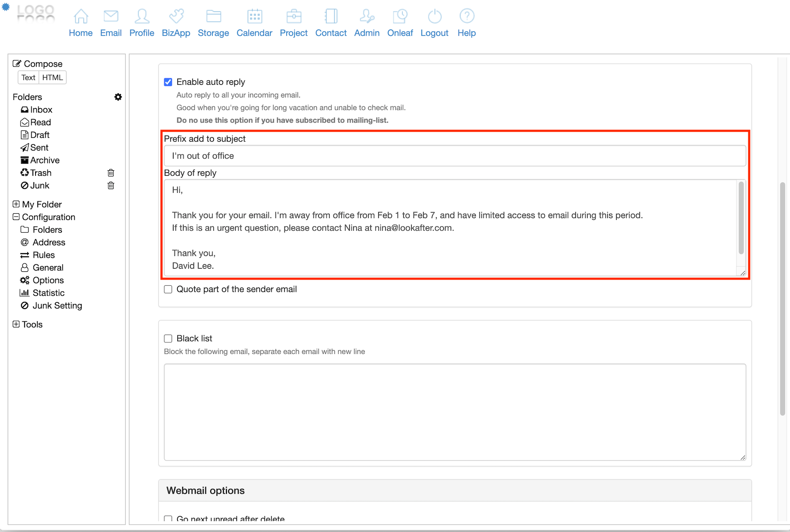790x532 pixels.
Task: Open the Calendar icon in top navigation
Action: coord(255,17)
